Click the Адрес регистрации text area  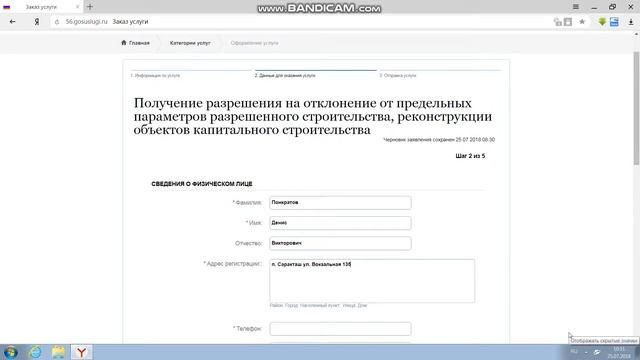pos(372,281)
